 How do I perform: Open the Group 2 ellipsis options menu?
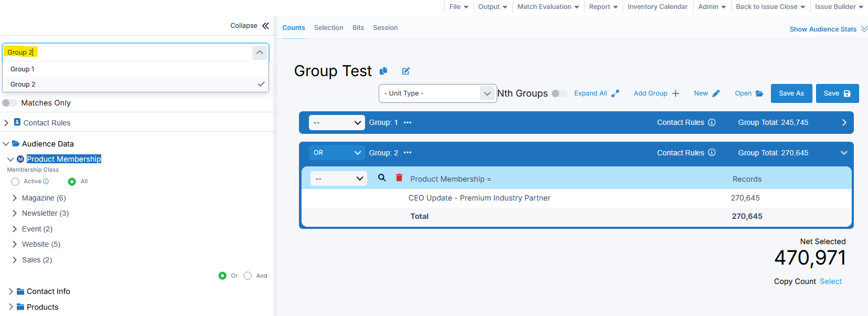(x=408, y=153)
